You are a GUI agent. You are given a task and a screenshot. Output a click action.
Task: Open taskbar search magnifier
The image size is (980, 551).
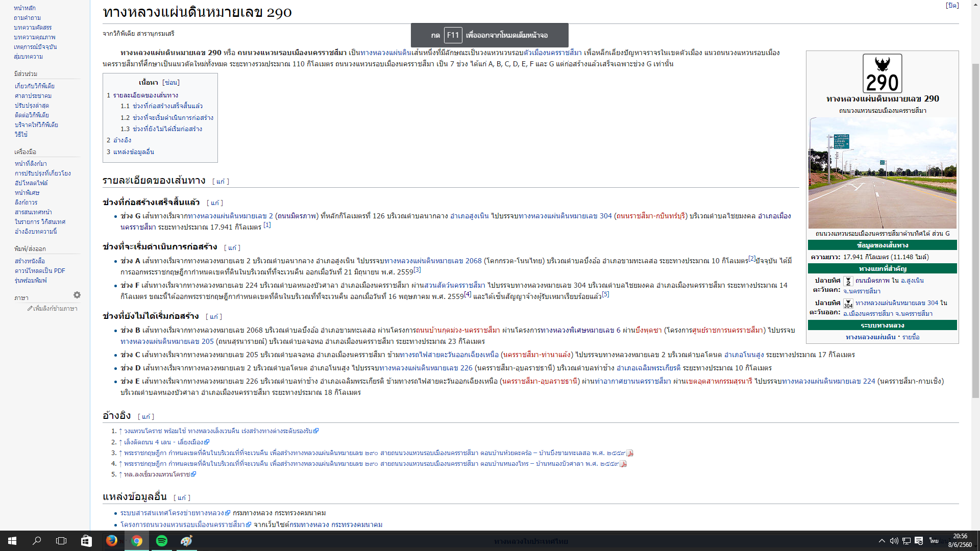click(x=37, y=541)
